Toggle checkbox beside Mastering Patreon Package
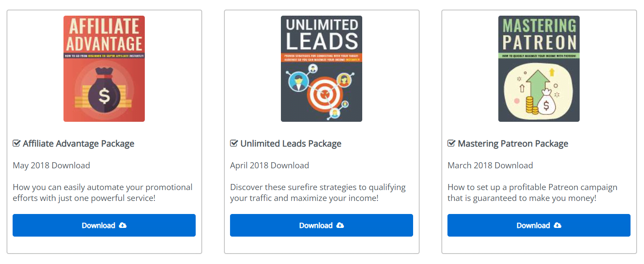 pyautogui.click(x=451, y=144)
